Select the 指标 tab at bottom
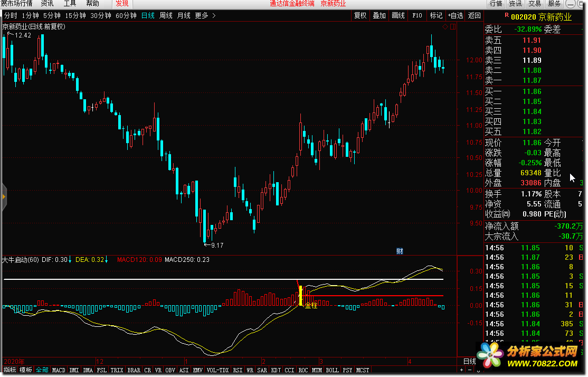588x377 pixels. (x=10, y=370)
